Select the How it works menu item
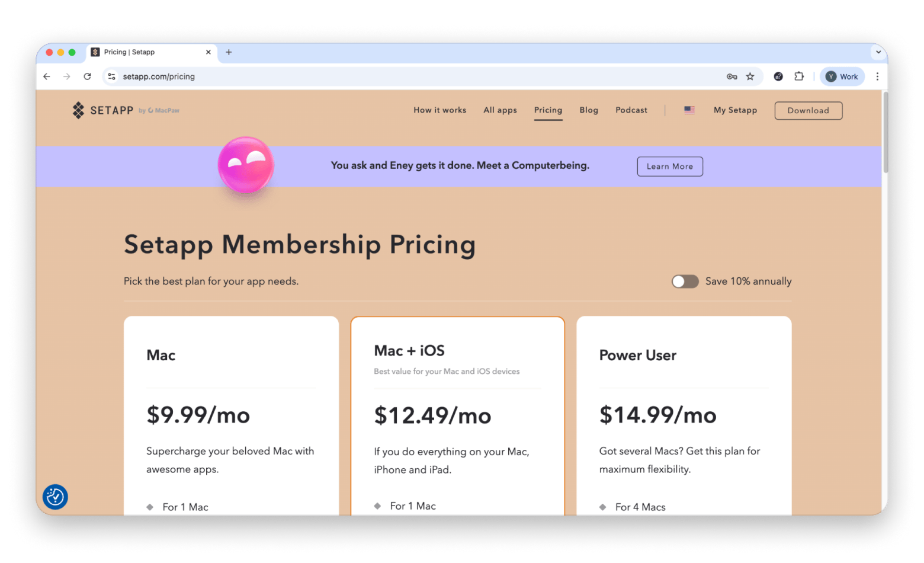Screen dimensions: 924x563 click(439, 110)
